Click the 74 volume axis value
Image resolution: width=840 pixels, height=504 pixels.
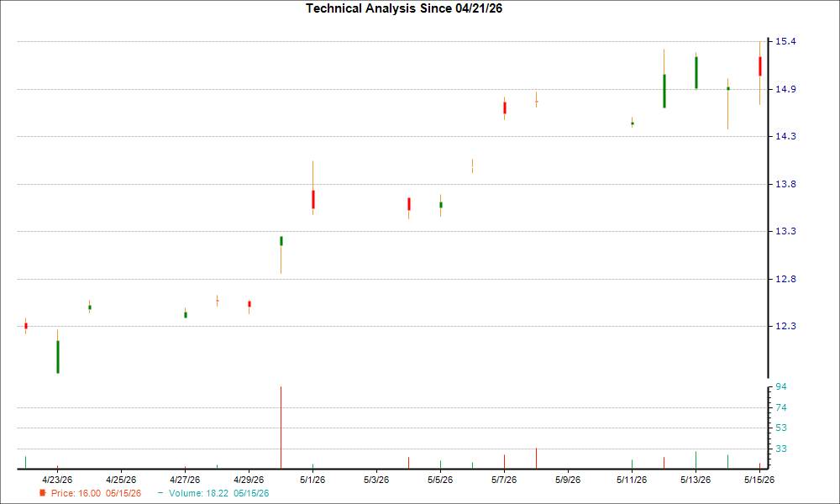781,408
